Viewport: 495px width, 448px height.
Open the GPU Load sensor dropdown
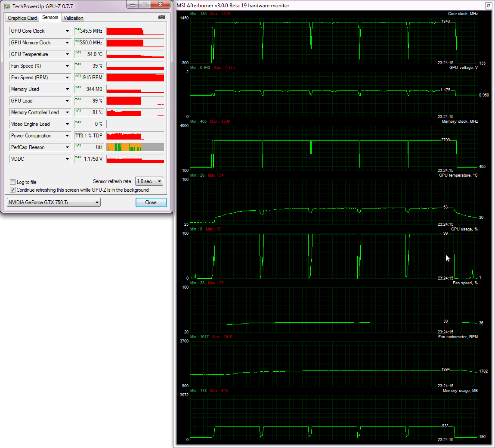[x=67, y=101]
